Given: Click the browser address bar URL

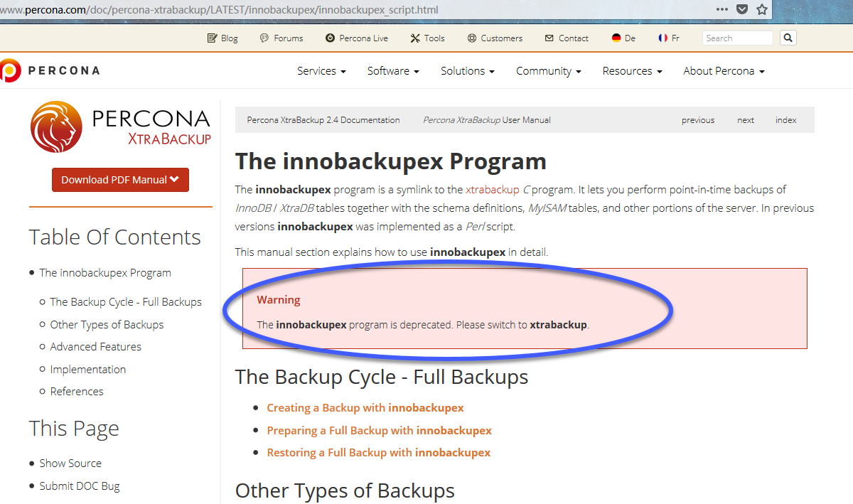Looking at the screenshot, I should (x=220, y=10).
